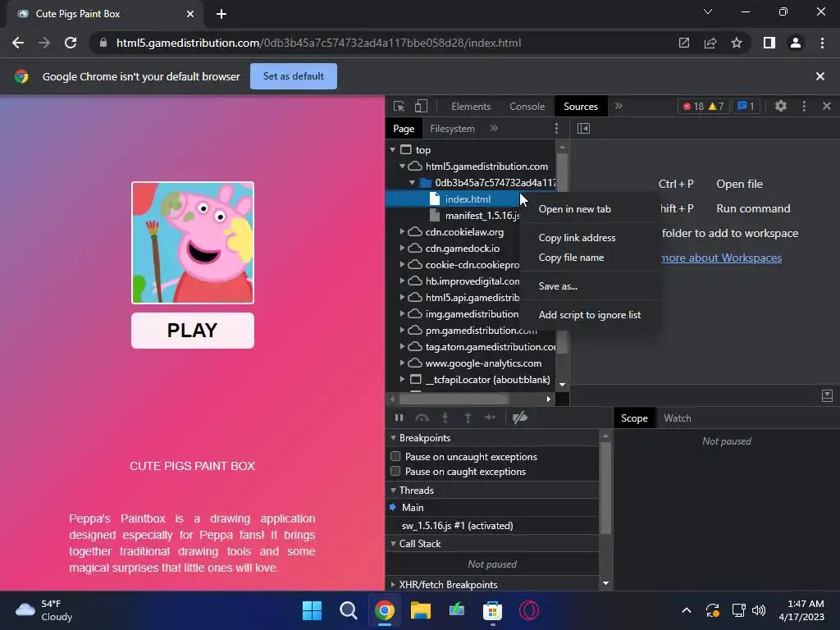The height and width of the screenshot is (630, 840).
Task: Show more DevTools tabs chevron
Action: [x=619, y=106]
